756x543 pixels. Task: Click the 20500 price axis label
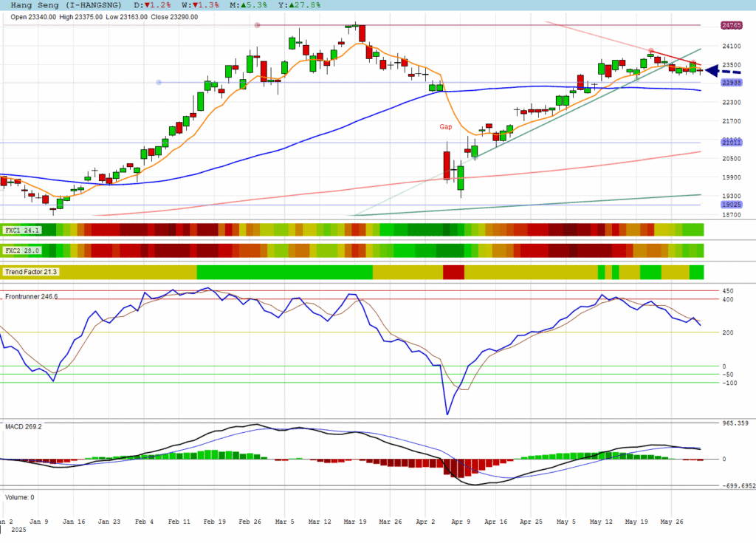(732, 158)
